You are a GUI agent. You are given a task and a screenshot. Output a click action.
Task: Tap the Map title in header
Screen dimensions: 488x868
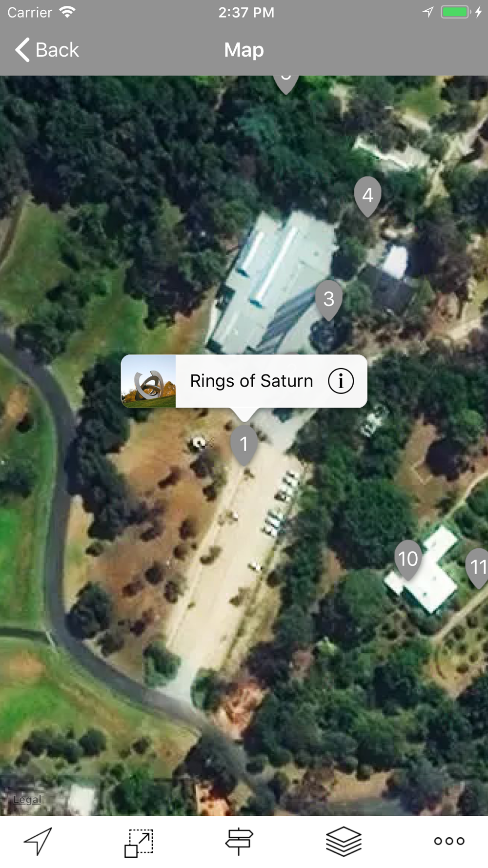click(x=244, y=50)
